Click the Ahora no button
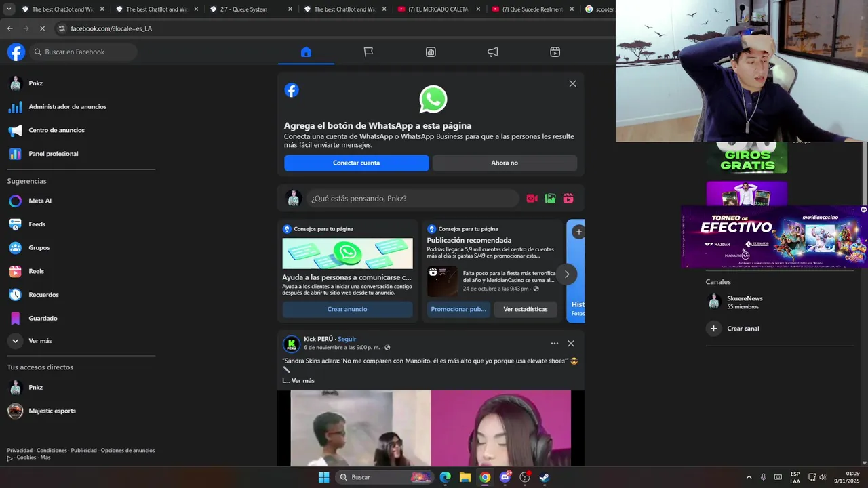 tap(505, 163)
